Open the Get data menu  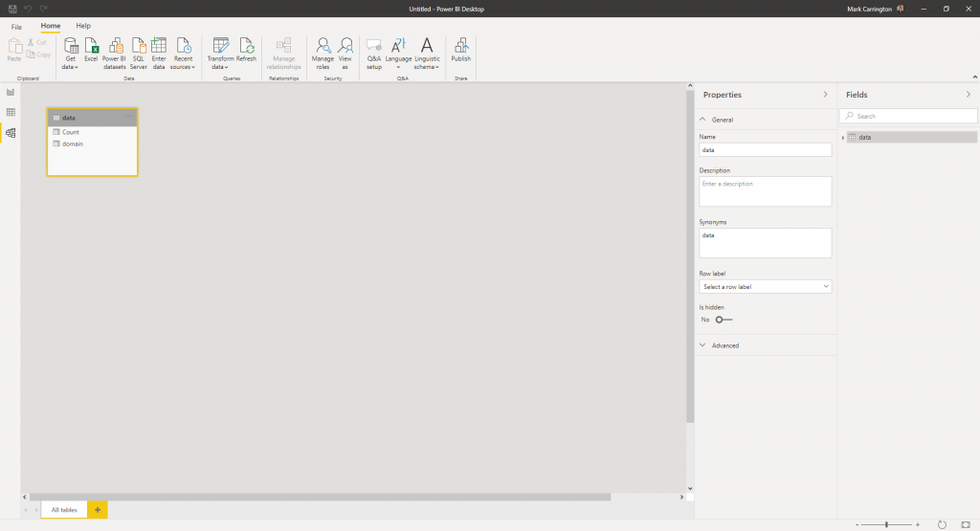pos(71,54)
